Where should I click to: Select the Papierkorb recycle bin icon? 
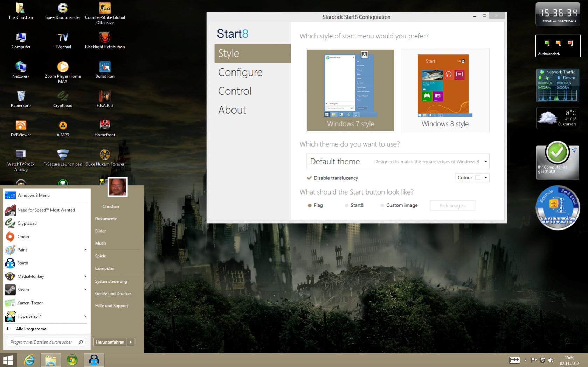(21, 100)
